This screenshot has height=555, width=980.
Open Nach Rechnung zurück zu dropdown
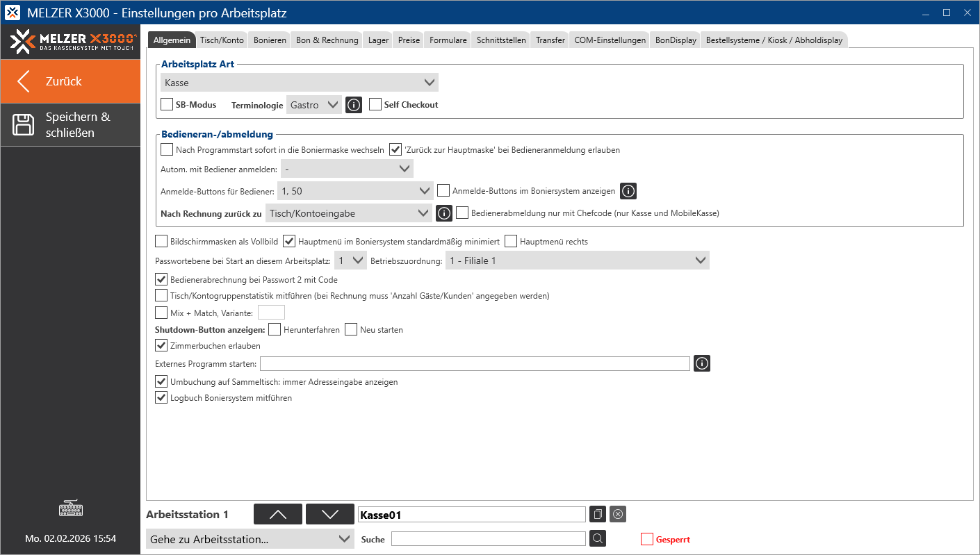pyautogui.click(x=349, y=213)
